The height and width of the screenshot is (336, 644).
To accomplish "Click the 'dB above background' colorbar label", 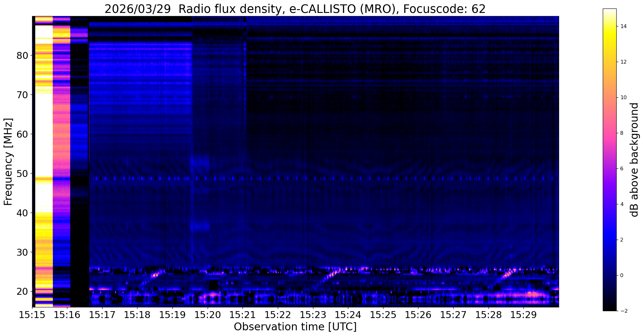I will point(635,160).
